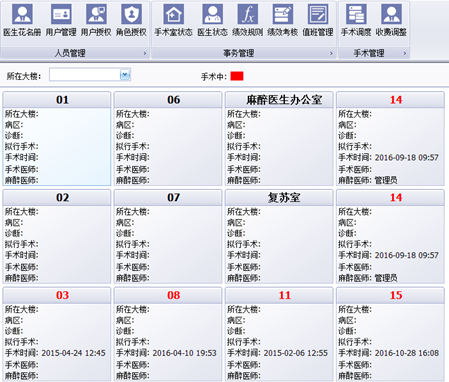Click the 事务管理 group label
Viewport: 449px width, 382px height.
tap(238, 53)
